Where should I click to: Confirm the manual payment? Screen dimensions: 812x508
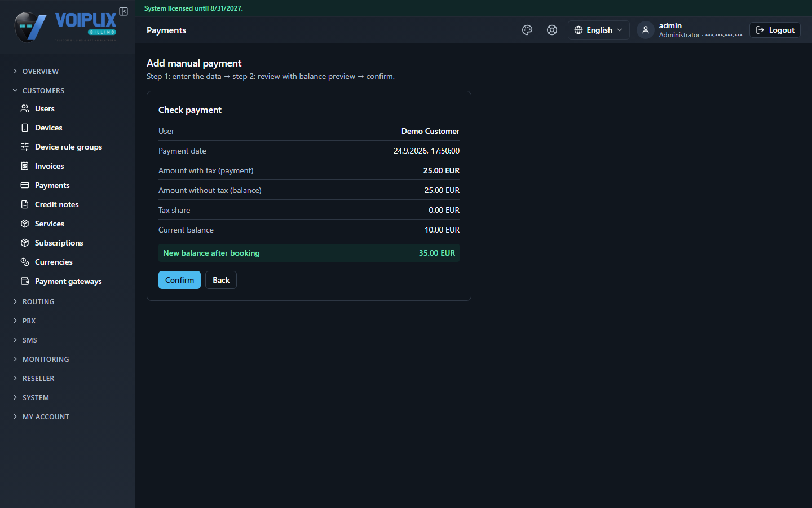(x=179, y=280)
